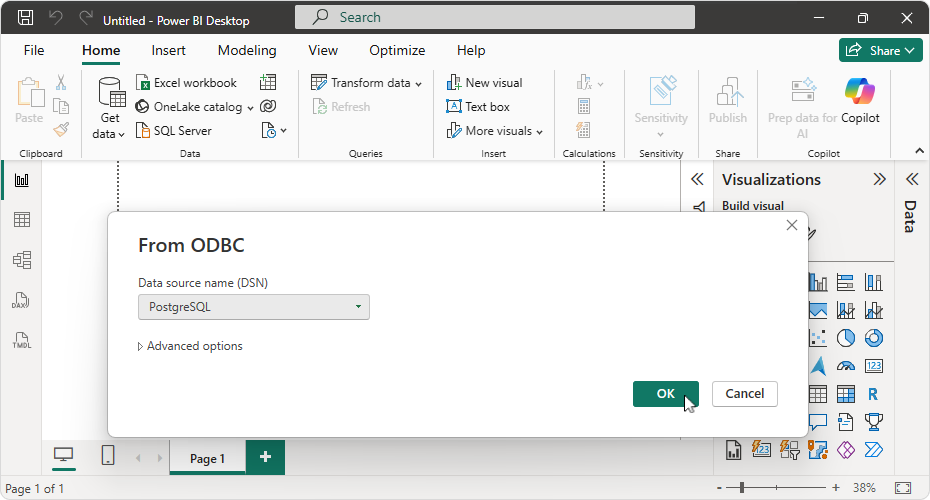Screen dimensions: 930x500
Task: Switch to Table view icon
Action: click(x=21, y=220)
